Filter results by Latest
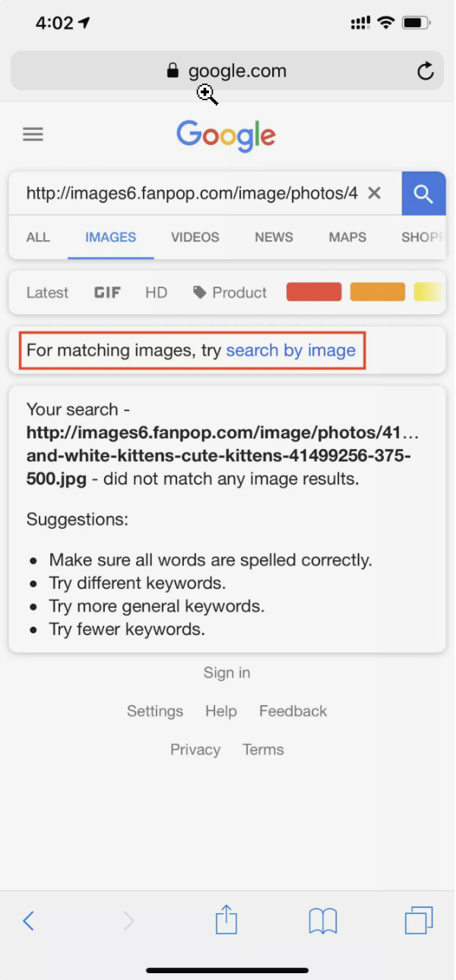456x980 pixels. 47,292
